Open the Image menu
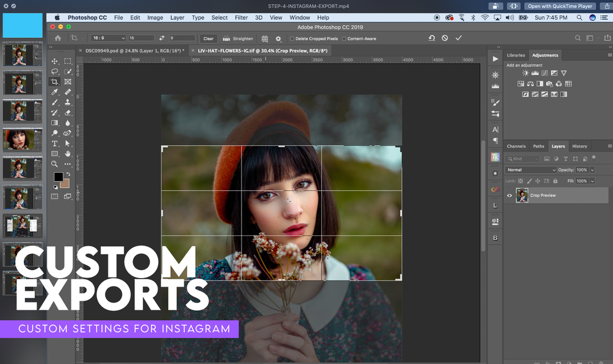 pos(155,18)
